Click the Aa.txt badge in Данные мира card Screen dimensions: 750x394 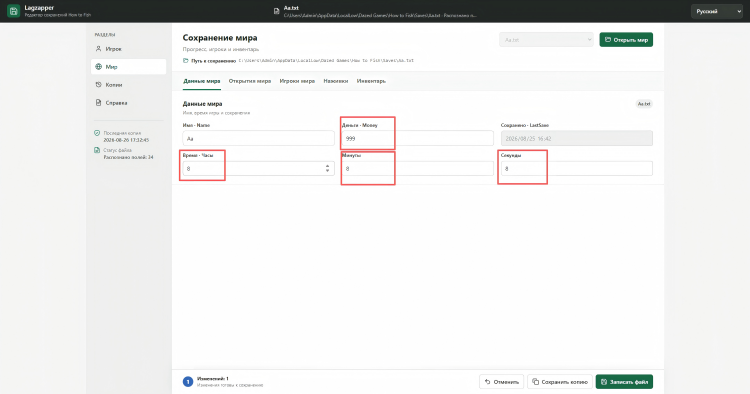tap(644, 104)
